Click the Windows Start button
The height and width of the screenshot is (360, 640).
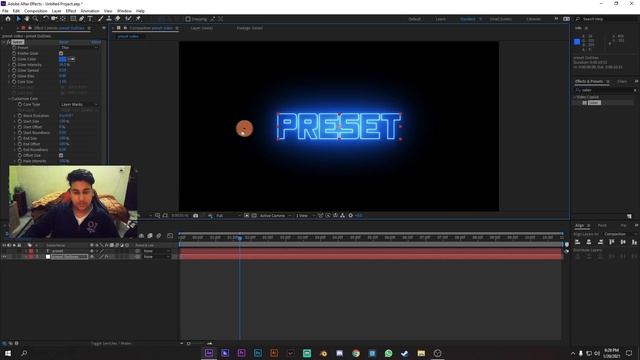[8, 353]
